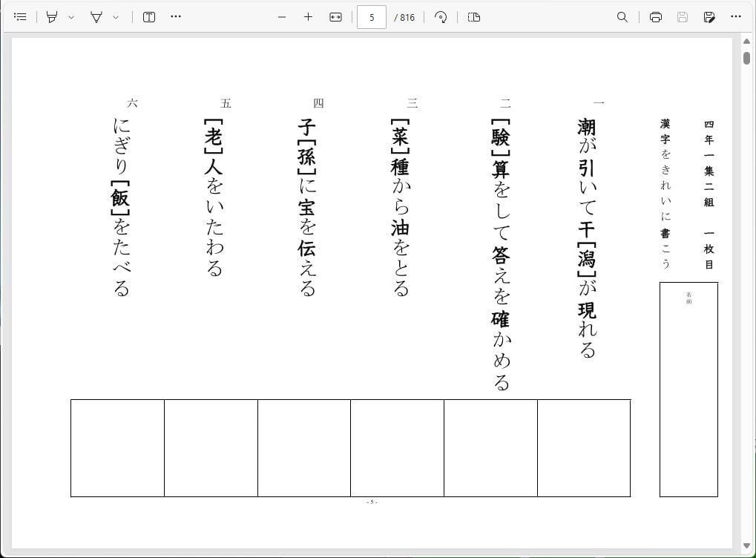Select the draw pen tool
Image resolution: width=756 pixels, height=558 pixels.
(96, 17)
